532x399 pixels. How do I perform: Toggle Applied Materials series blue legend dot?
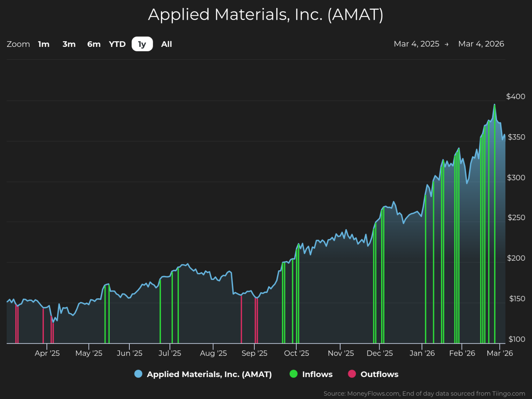tap(138, 374)
